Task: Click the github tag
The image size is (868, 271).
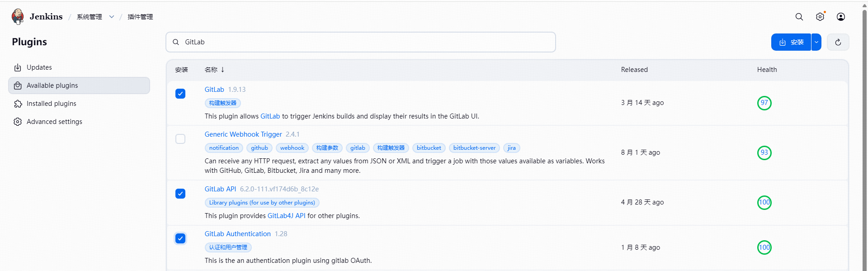Action: pos(259,148)
